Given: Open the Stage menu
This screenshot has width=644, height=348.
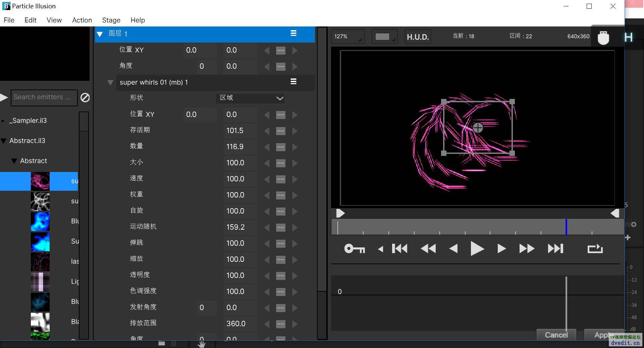Looking at the screenshot, I should 111,20.
